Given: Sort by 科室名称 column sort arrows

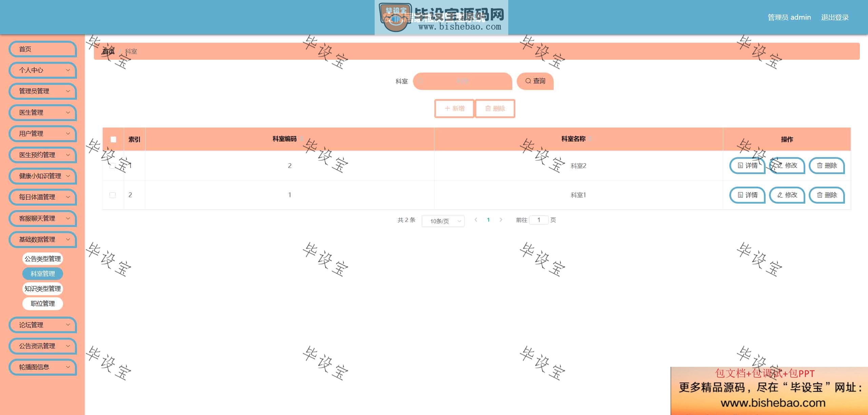Looking at the screenshot, I should (x=590, y=139).
